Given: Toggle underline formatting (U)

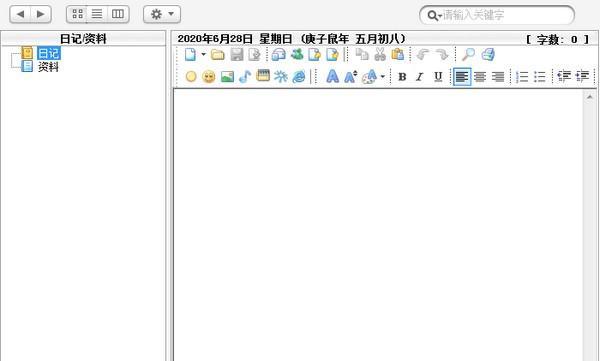Looking at the screenshot, I should coord(438,77).
